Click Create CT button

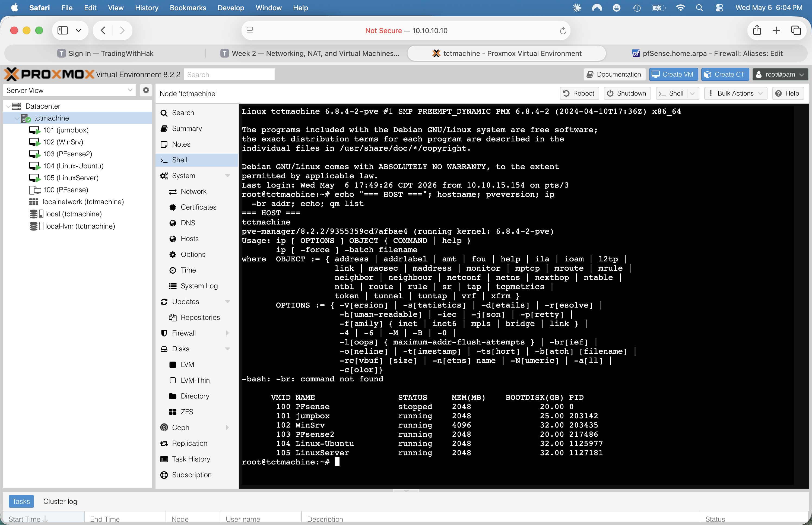(x=725, y=74)
